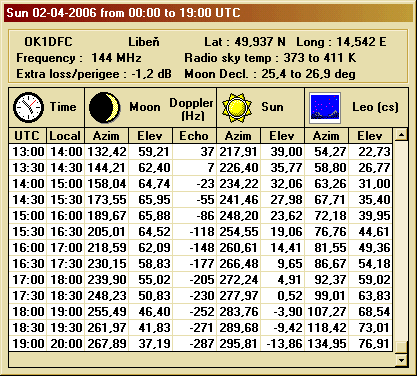Viewport: 417px width, 376px height.
Task: Select Sun azimuth cell 254,55
Action: tap(239, 232)
